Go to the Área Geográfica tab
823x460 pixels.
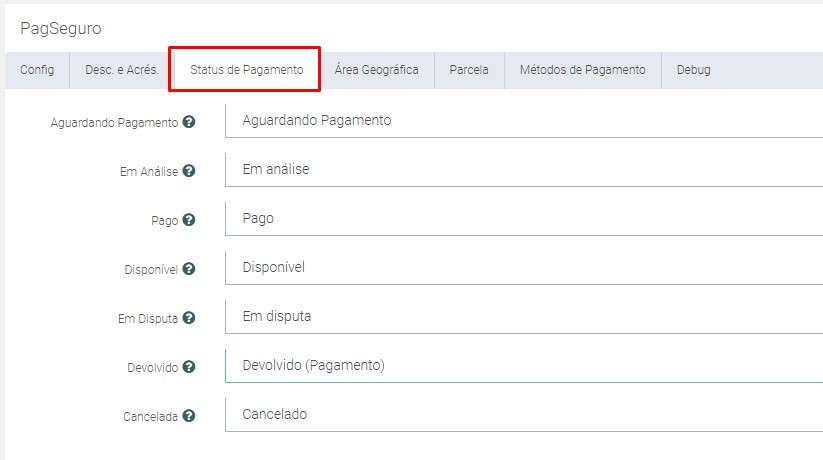click(376, 70)
